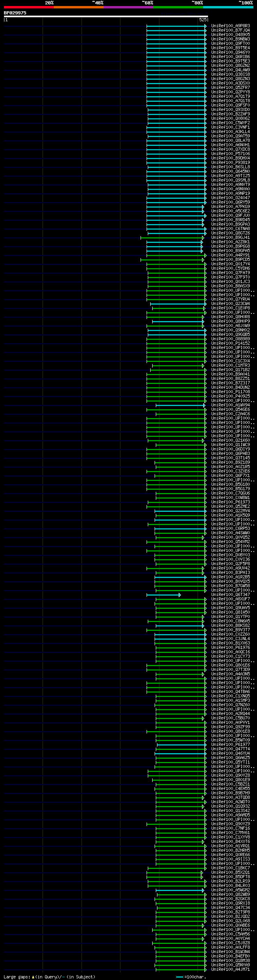257x980 pixels.
Task: Click the cyan ~100% color legend segment
Action: pos(228,7)
